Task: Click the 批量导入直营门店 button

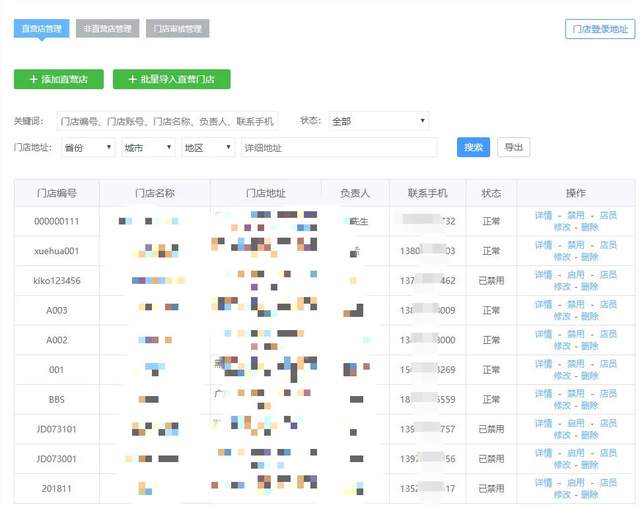Action: [x=171, y=79]
